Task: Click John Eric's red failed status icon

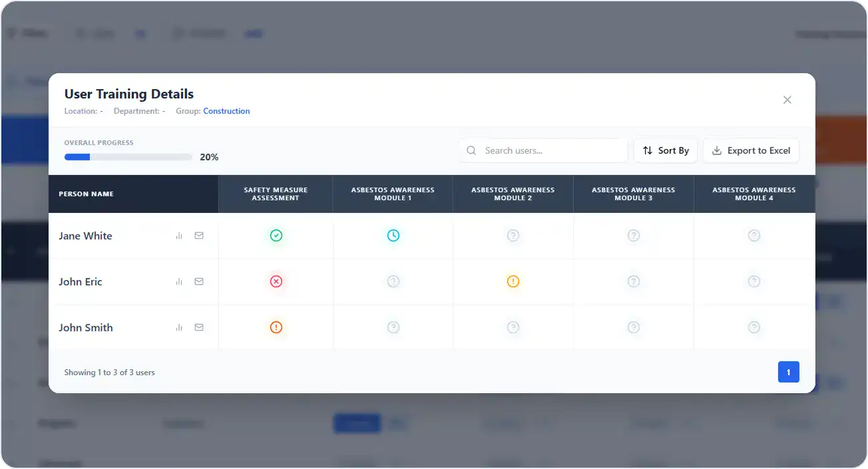Action: pyautogui.click(x=276, y=281)
